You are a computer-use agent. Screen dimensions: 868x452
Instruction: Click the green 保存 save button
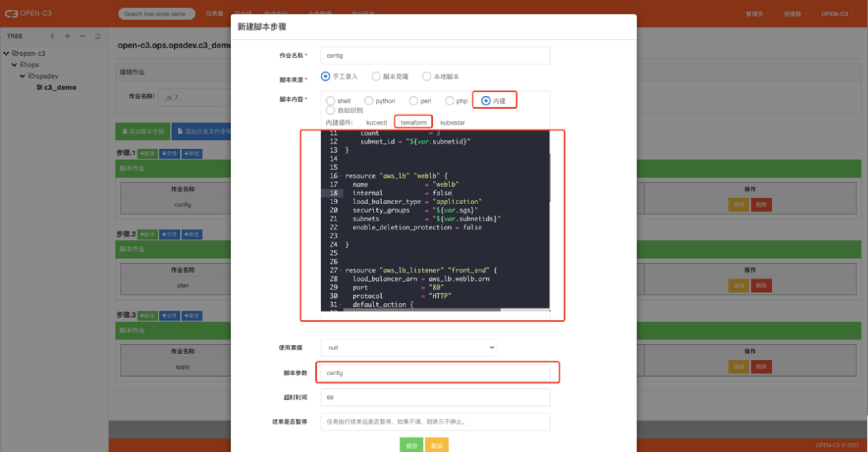click(411, 445)
